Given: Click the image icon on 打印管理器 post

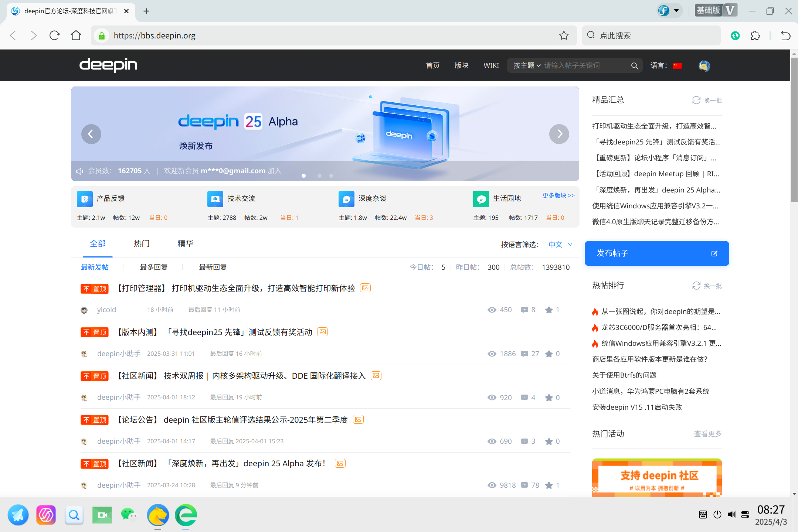Looking at the screenshot, I should point(365,288).
